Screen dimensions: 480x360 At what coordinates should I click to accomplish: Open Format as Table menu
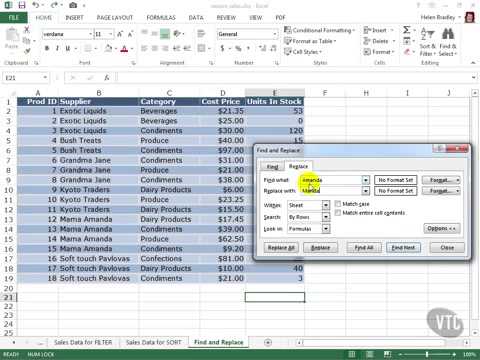point(310,41)
